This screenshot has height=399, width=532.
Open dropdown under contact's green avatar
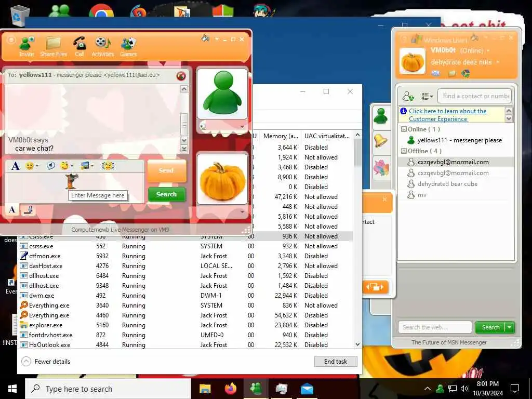click(242, 127)
